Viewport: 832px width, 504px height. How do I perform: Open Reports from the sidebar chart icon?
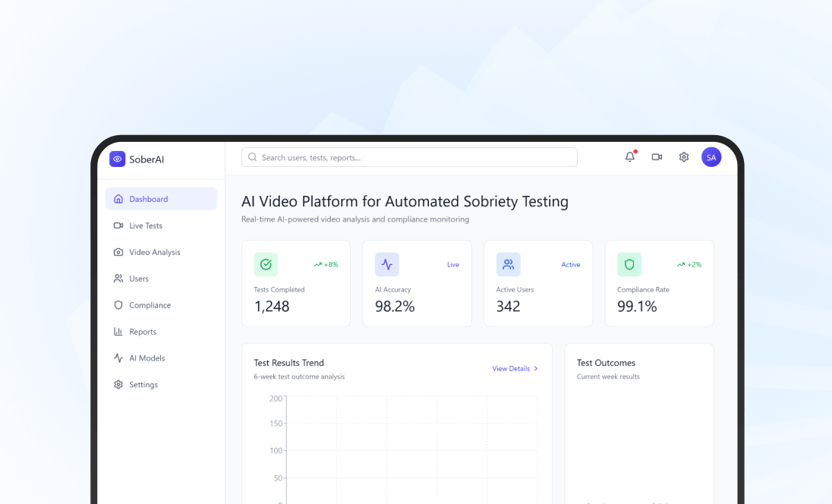[118, 332]
